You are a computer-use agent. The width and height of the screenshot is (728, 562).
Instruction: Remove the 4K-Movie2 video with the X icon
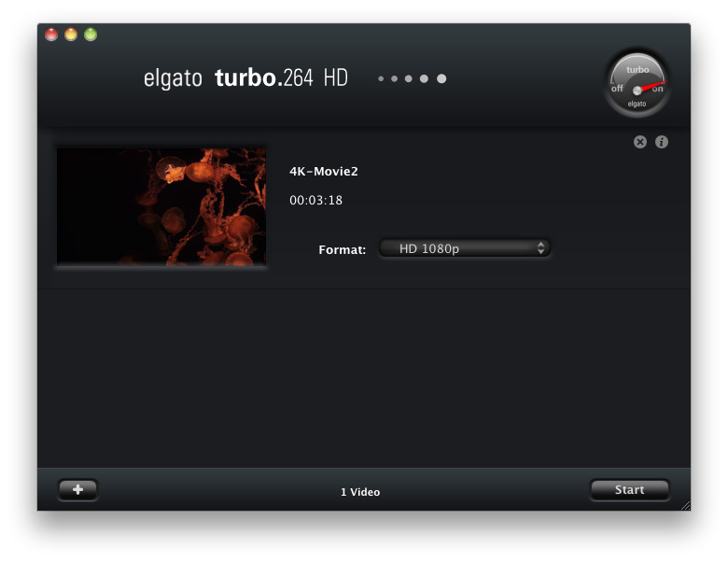tap(639, 142)
